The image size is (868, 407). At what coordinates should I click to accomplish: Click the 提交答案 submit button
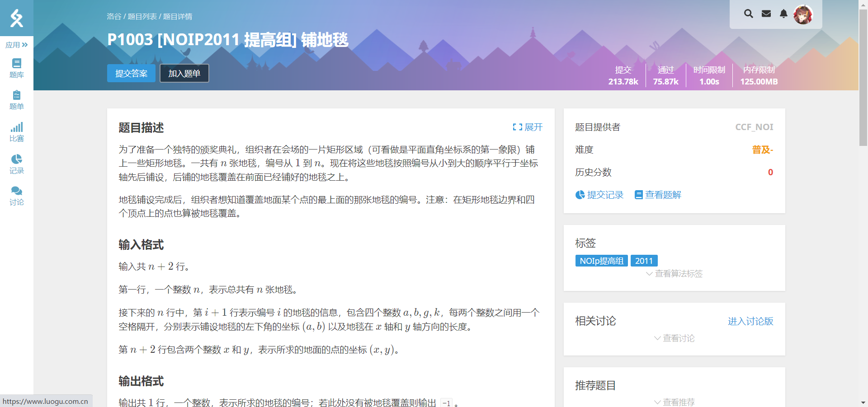pyautogui.click(x=131, y=73)
